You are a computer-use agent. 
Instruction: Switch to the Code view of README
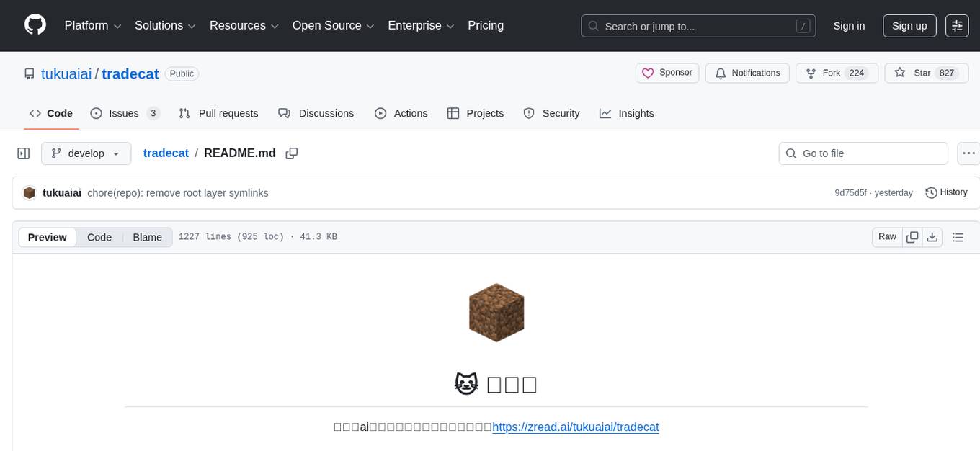point(99,237)
